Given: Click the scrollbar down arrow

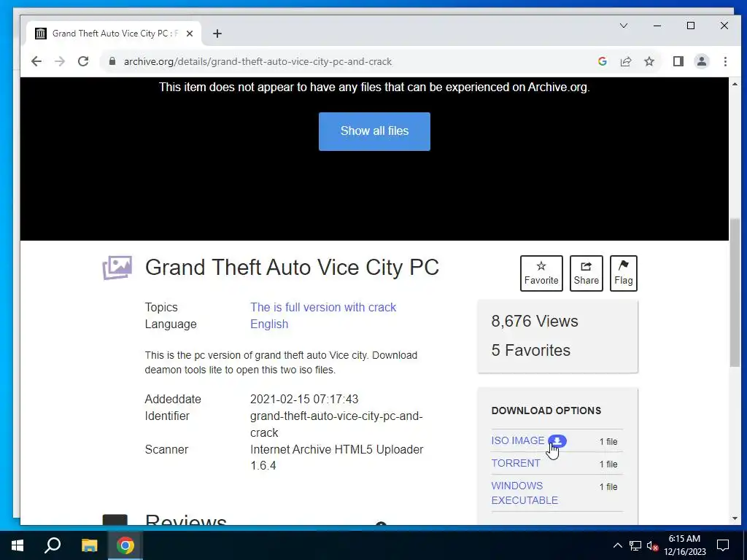Looking at the screenshot, I should (x=735, y=518).
